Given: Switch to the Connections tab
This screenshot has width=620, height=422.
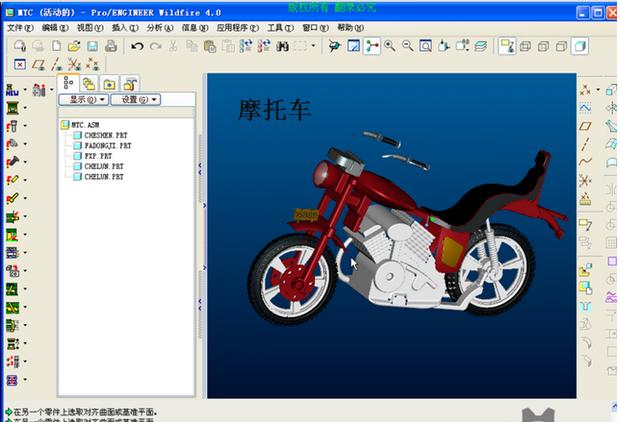Looking at the screenshot, I should point(130,84).
